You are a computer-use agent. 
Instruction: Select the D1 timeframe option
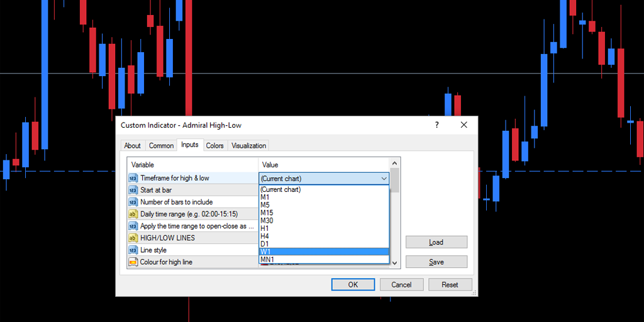pos(324,244)
